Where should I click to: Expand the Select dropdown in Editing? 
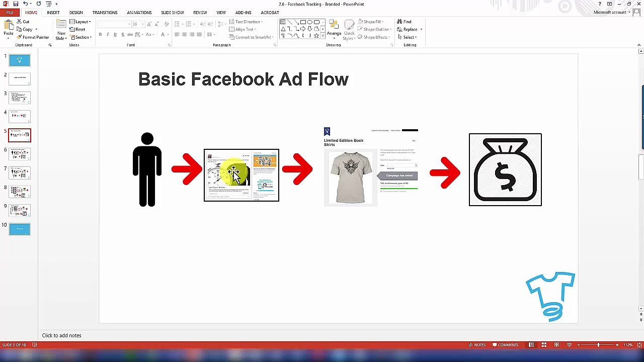tap(407, 37)
